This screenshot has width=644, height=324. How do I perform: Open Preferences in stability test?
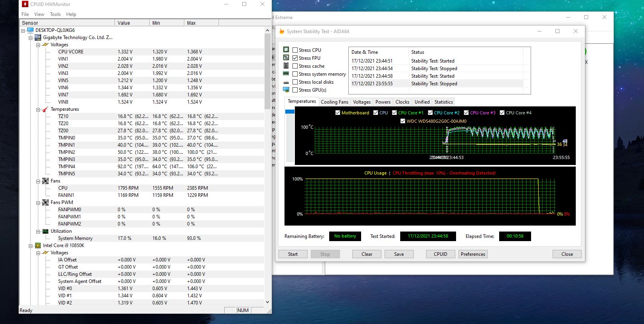point(473,254)
